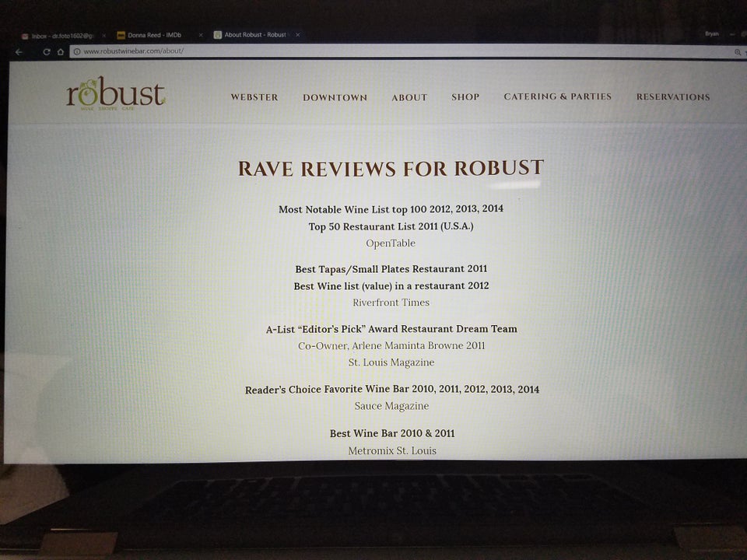Go to the About page link
747x560 pixels.
pos(409,97)
